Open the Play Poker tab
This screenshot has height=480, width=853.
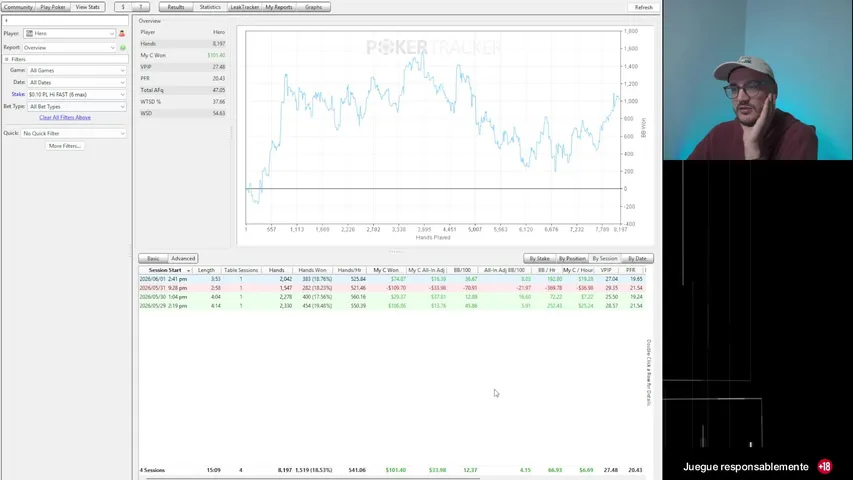coord(53,7)
